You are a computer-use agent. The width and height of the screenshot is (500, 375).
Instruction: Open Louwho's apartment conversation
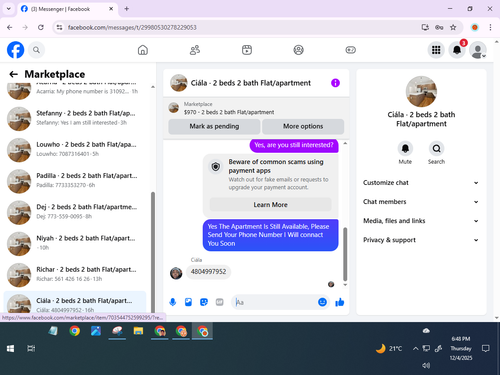(x=75, y=149)
